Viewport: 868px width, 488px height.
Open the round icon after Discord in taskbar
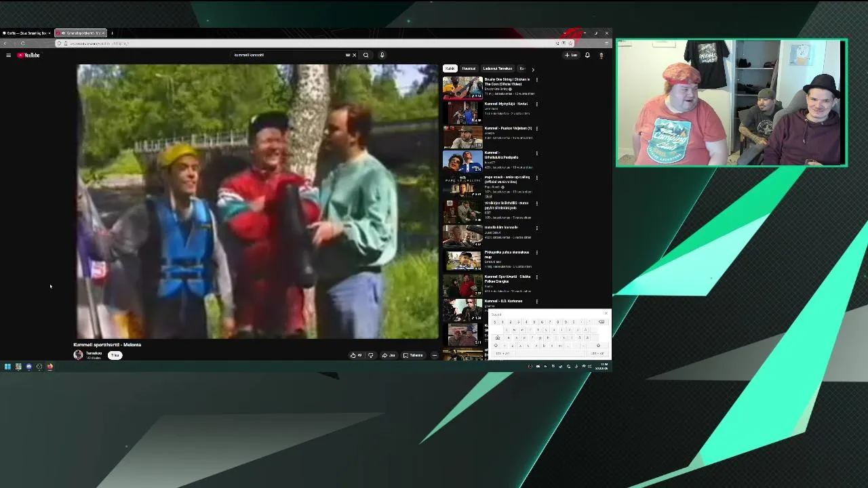pos(39,367)
